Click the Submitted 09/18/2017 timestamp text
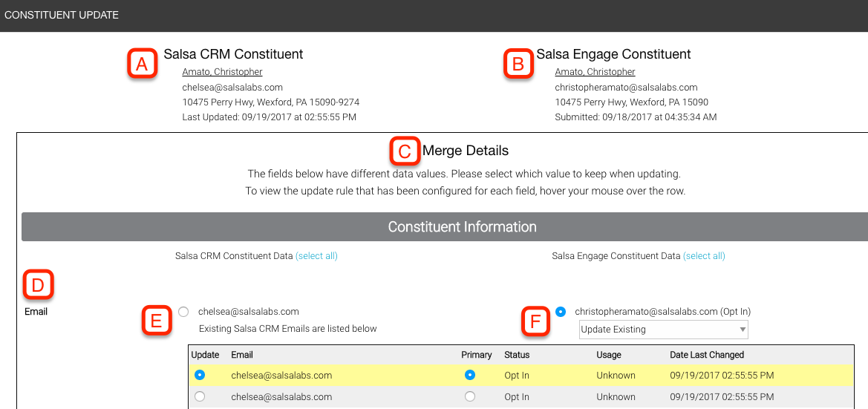 (x=636, y=117)
